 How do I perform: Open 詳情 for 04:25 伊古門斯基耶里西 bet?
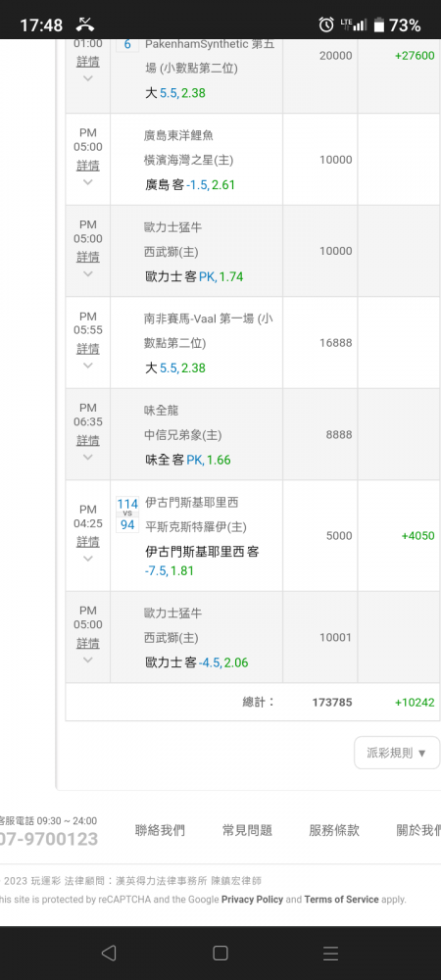[x=87, y=541]
